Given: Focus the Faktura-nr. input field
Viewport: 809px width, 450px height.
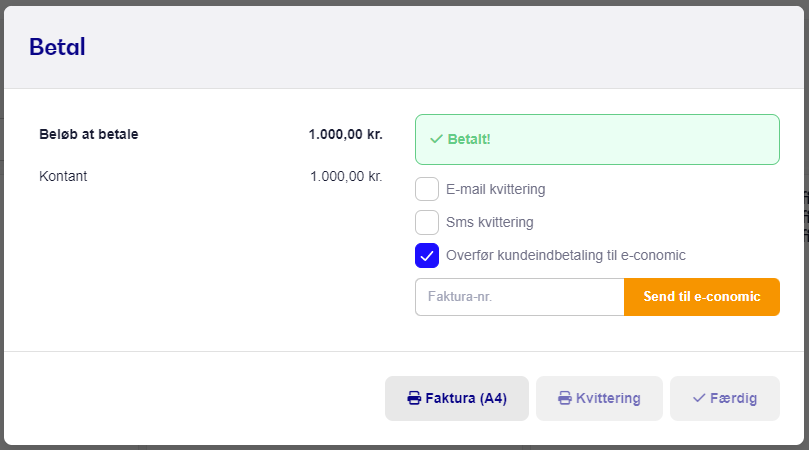Looking at the screenshot, I should pyautogui.click(x=520, y=297).
